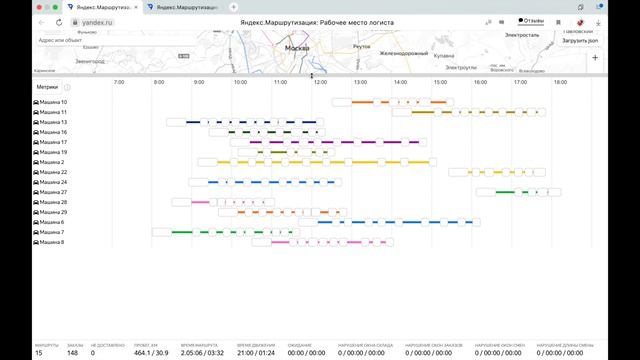Click the driving time value 21:00 / 01:24
This screenshot has height=360, width=640.
pos(256,353)
